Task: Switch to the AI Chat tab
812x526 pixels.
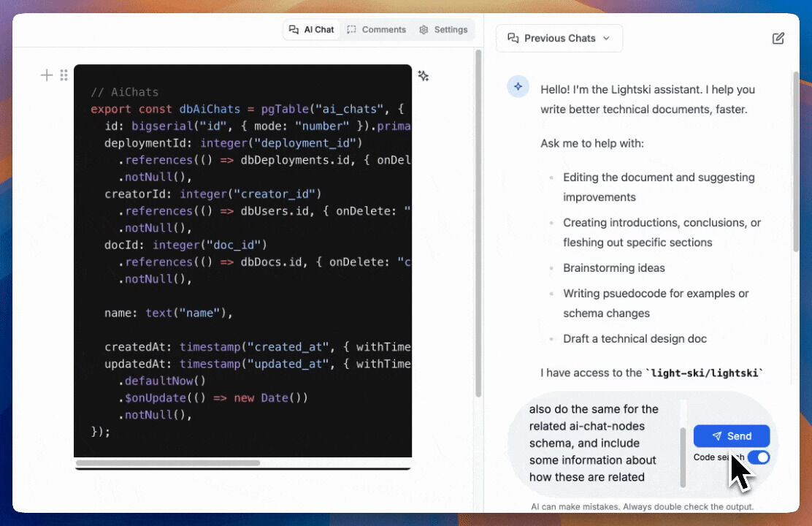Action: tap(311, 29)
